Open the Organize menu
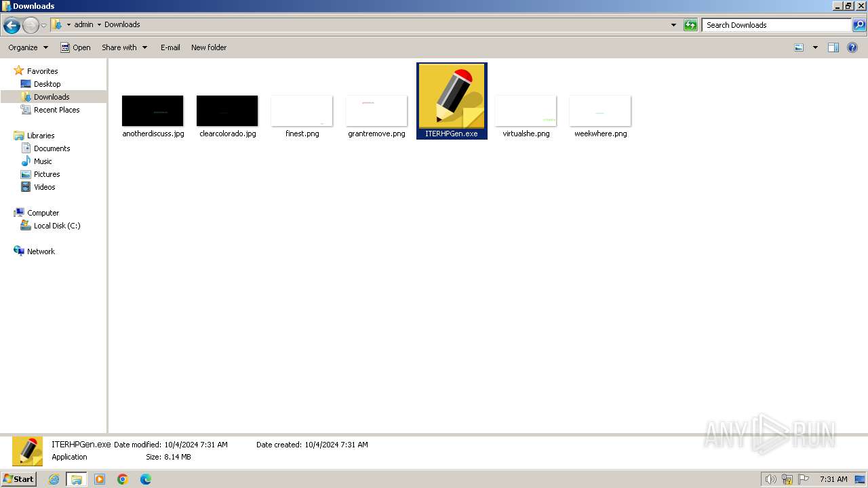The height and width of the screenshot is (488, 868). point(28,47)
